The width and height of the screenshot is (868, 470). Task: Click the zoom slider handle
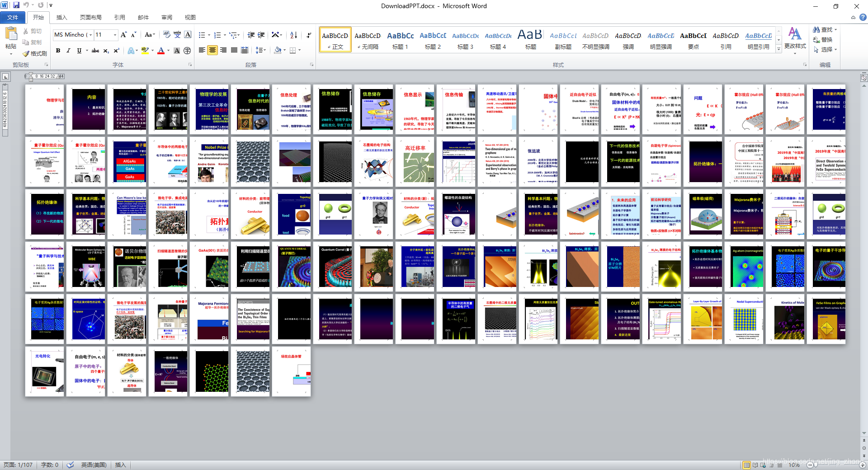click(x=816, y=465)
